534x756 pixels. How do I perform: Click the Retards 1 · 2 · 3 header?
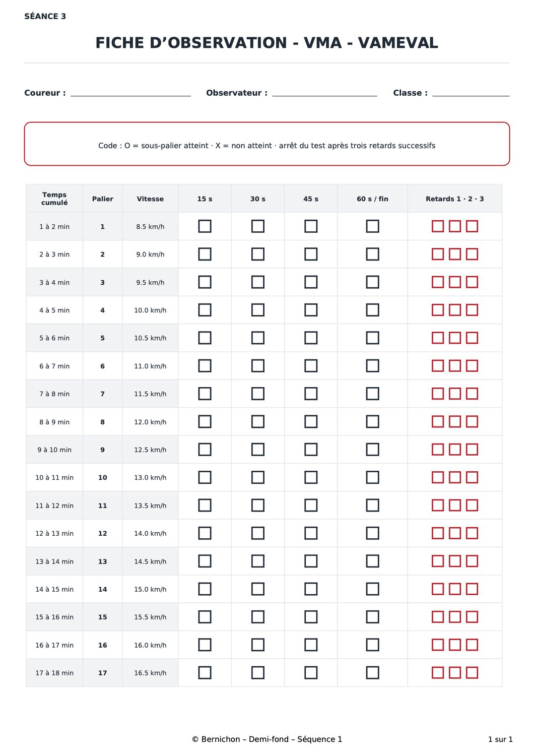455,199
